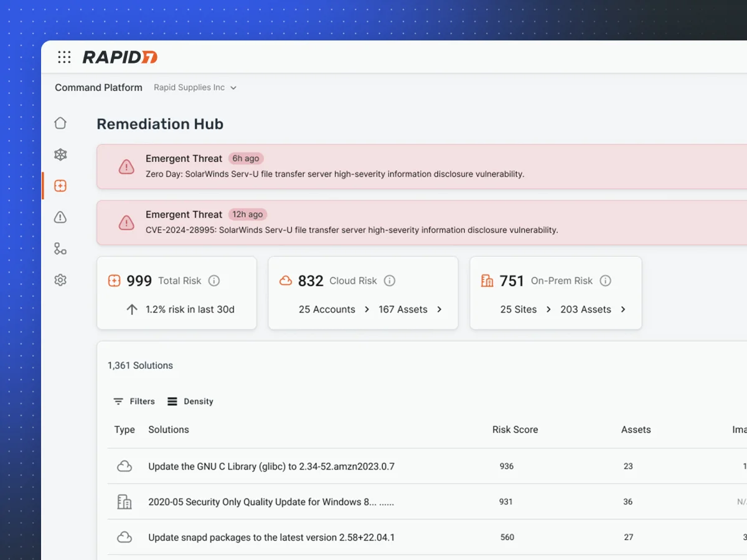The height and width of the screenshot is (560, 747).
Task: Select the snapd packages update row
Action: [271, 537]
